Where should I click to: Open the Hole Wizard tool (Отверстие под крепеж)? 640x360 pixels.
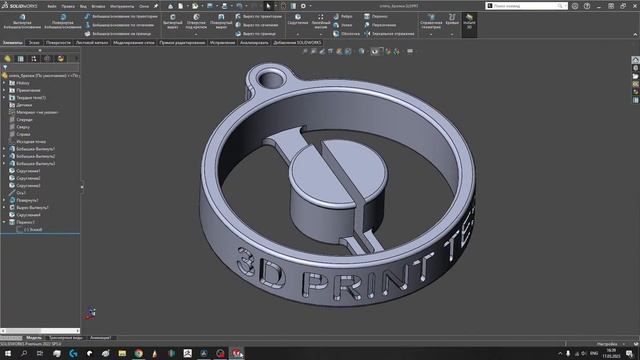196,22
